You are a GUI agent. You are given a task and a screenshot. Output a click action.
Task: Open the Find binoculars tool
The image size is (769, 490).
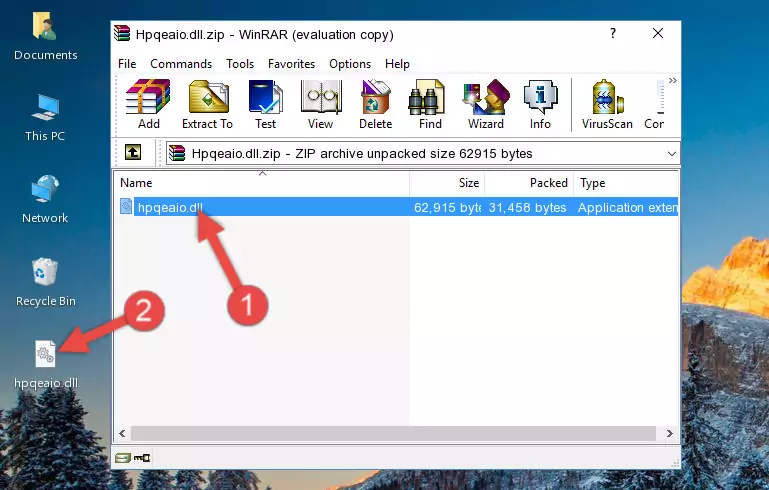(x=430, y=104)
